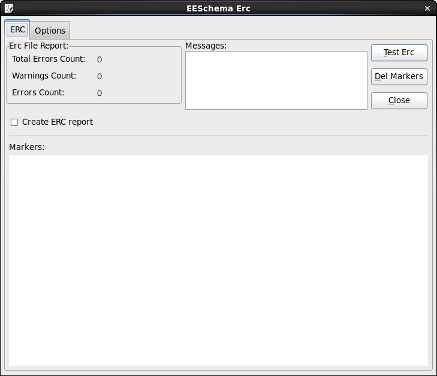Click the Markers list area
This screenshot has width=437, height=376.
point(218,261)
